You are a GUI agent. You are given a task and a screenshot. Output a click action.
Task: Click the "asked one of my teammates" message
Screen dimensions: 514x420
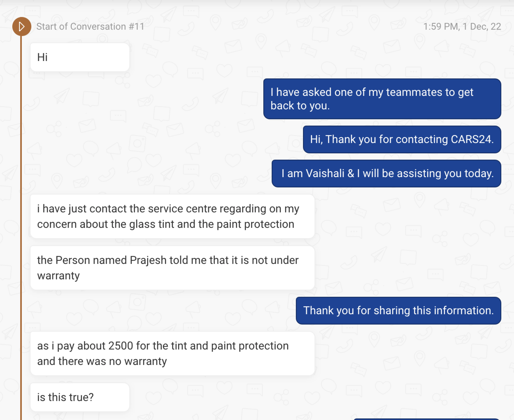tap(382, 99)
